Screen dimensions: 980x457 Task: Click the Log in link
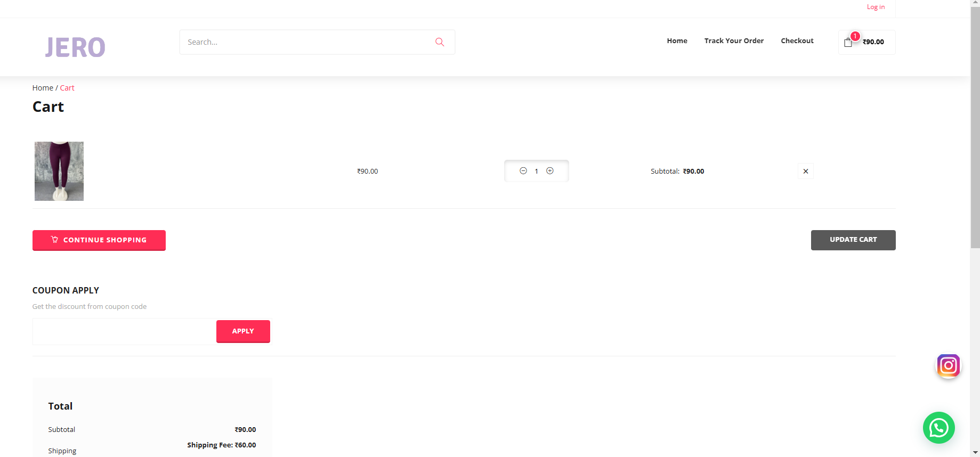tap(876, 7)
